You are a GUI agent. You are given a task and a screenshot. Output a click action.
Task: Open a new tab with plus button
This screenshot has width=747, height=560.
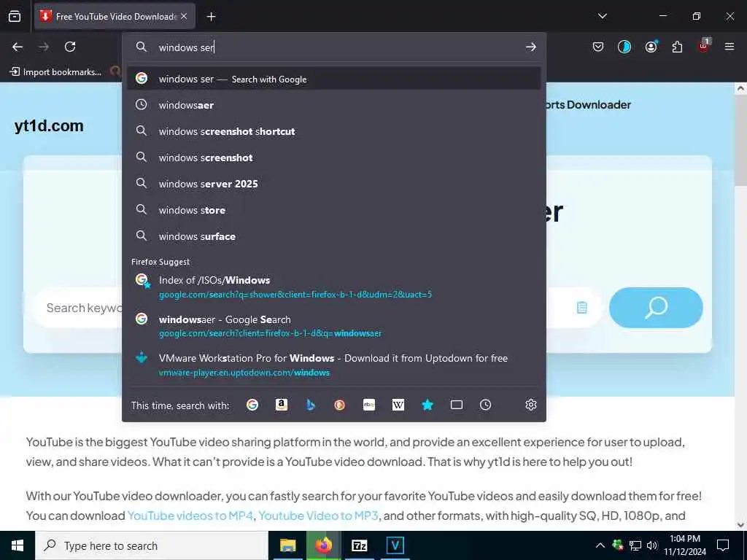(211, 17)
